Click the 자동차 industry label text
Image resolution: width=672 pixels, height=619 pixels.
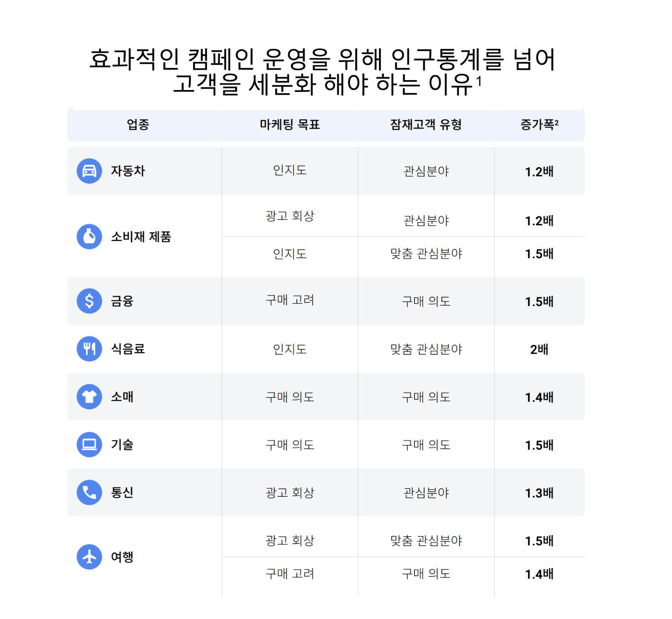128,171
